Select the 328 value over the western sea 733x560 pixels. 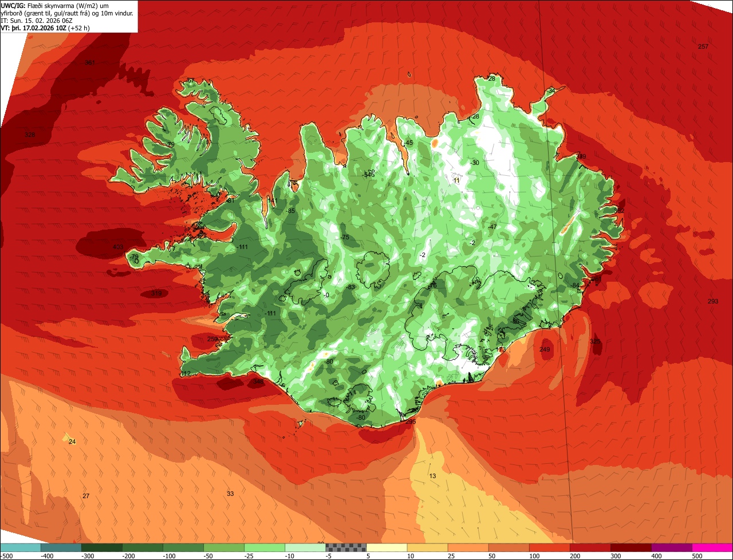coord(30,135)
